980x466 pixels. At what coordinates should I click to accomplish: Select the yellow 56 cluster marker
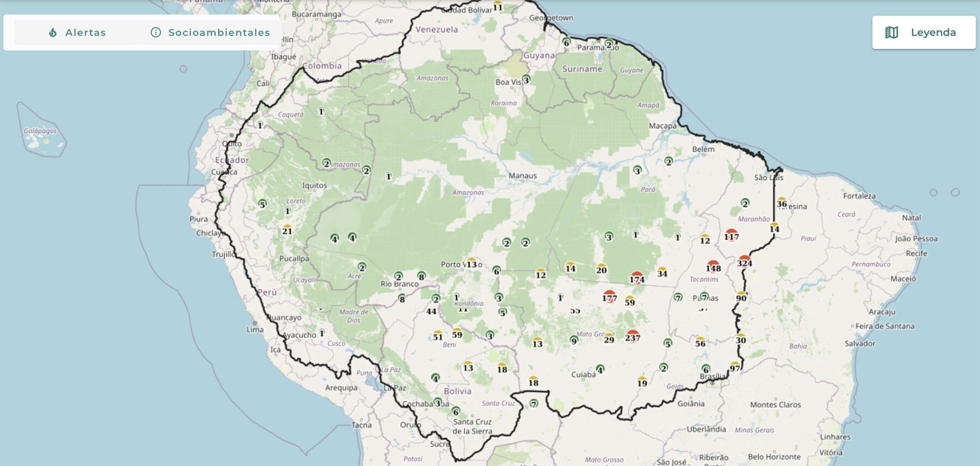(700, 342)
